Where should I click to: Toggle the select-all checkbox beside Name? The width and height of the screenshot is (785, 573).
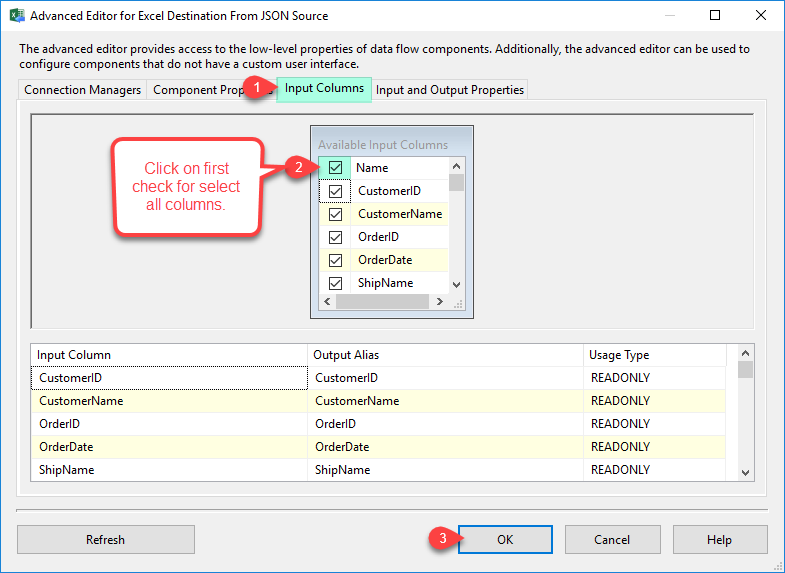coord(335,168)
